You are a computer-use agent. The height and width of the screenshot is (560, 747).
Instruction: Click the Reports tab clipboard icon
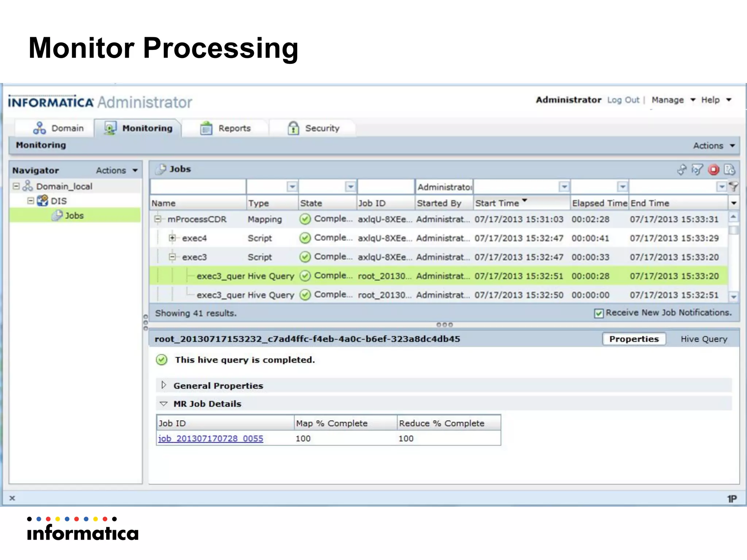click(206, 128)
